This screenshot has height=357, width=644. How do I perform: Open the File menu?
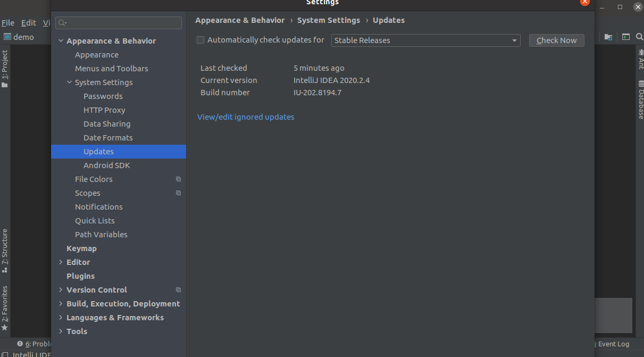(8, 23)
